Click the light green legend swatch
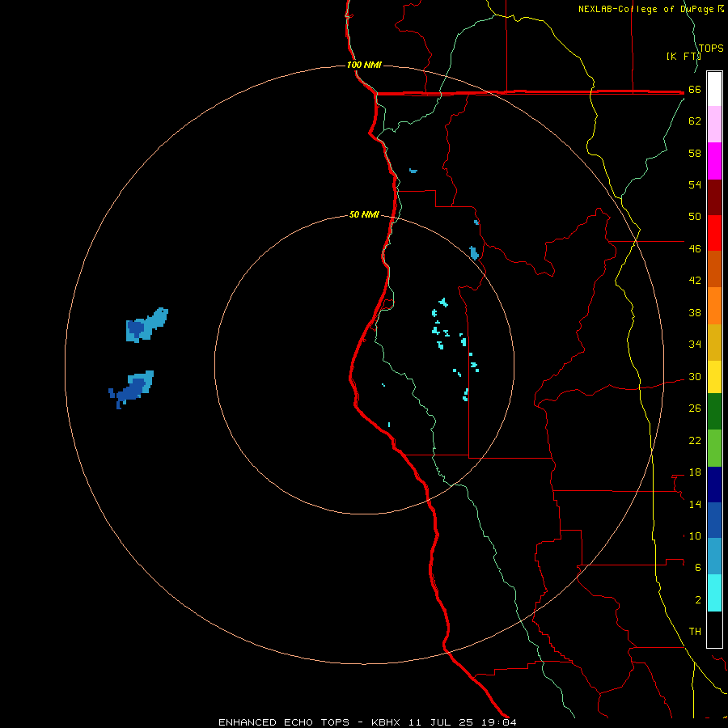The width and height of the screenshot is (728, 728). pos(714,448)
